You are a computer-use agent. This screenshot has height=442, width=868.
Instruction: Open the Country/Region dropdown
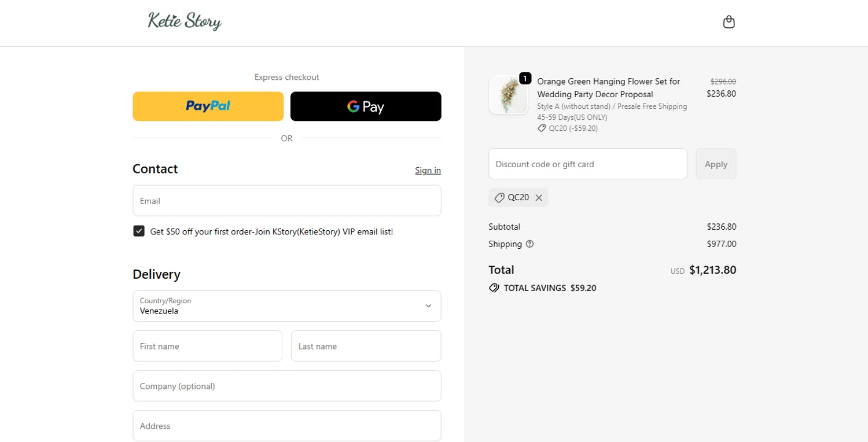287,306
